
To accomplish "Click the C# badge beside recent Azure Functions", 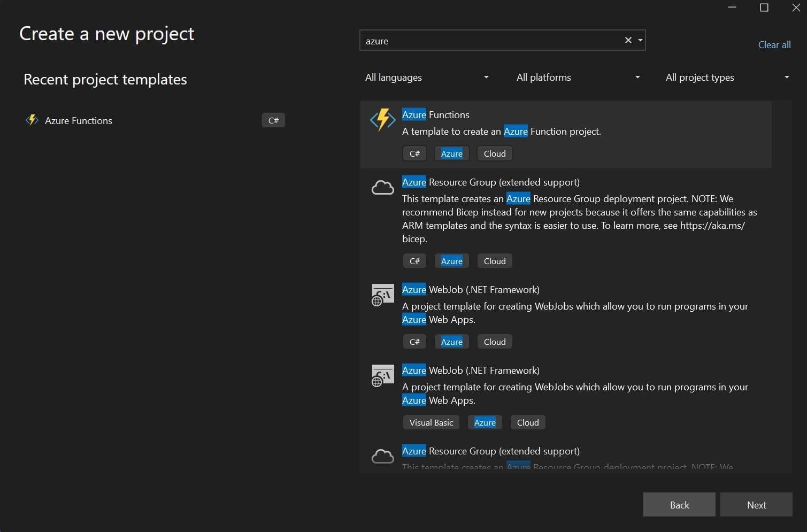I will click(x=273, y=120).
